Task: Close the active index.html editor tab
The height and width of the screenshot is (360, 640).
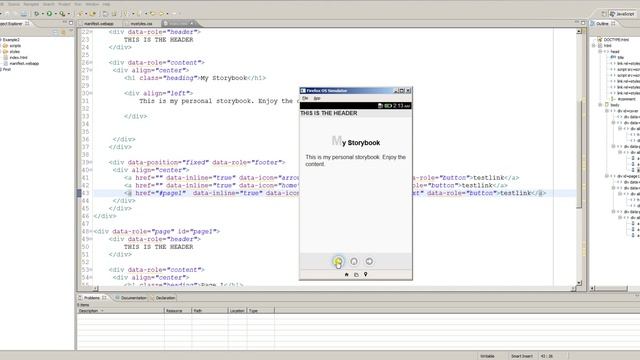Action: coord(192,23)
